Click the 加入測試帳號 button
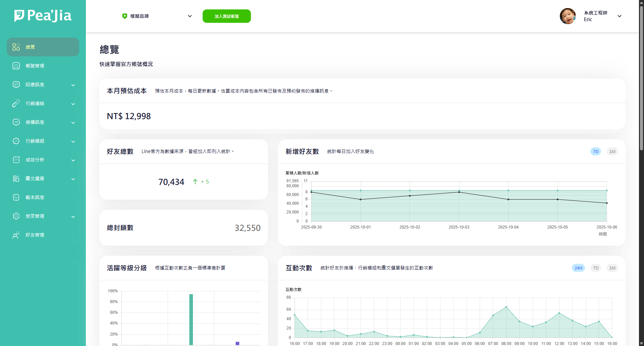This screenshot has height=346, width=644. click(227, 16)
